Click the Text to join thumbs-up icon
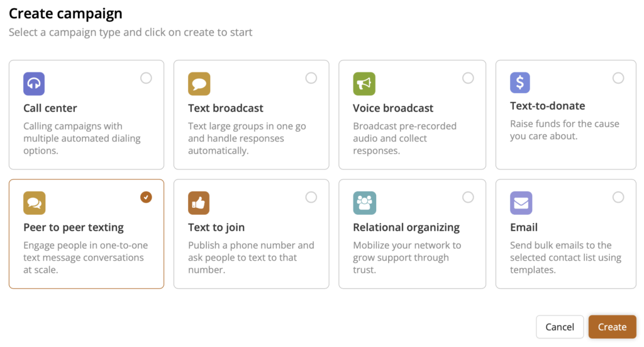Screen dimensions: 644x347 pyautogui.click(x=199, y=203)
